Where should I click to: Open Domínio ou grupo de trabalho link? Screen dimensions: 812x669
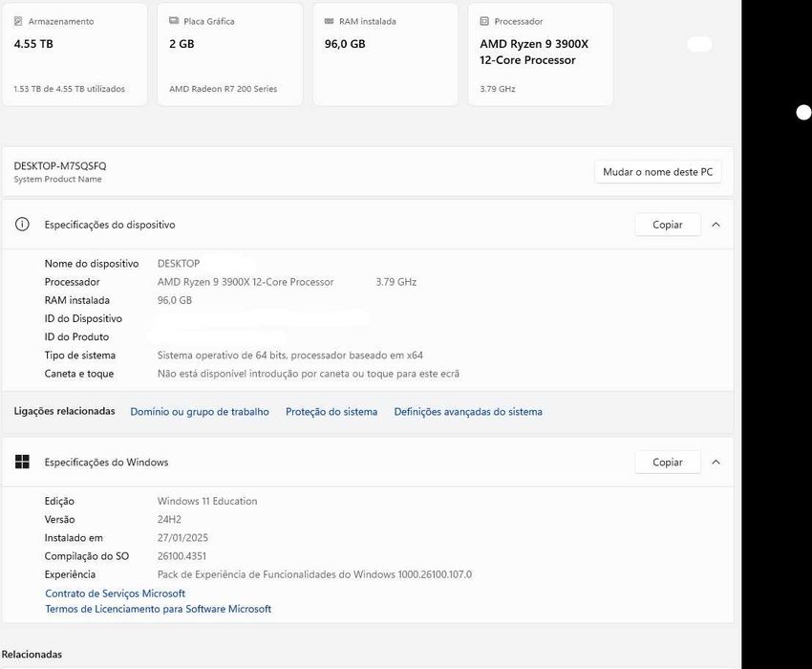(200, 412)
